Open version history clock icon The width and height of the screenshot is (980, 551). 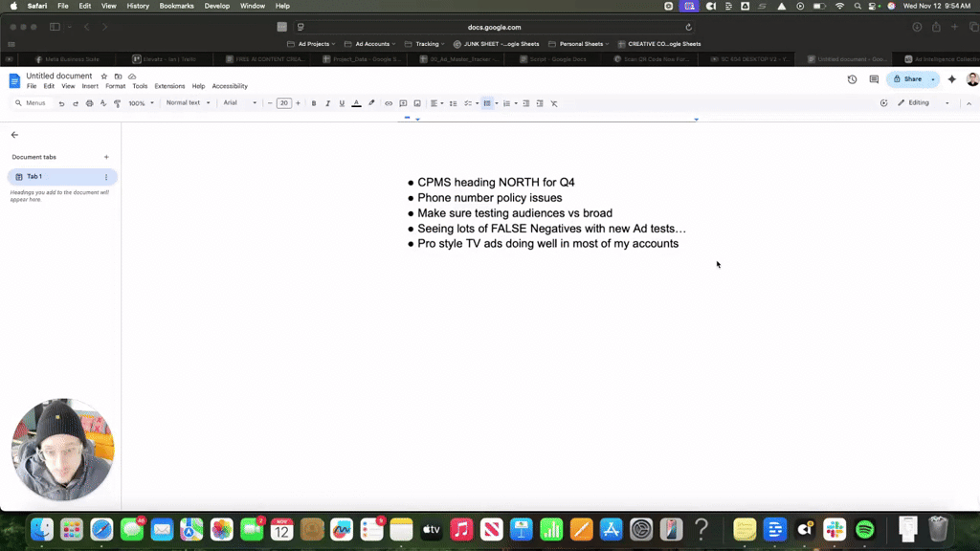pyautogui.click(x=852, y=79)
